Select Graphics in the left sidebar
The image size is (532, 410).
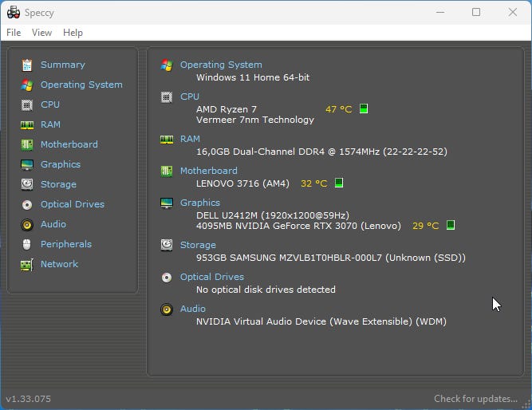point(61,164)
